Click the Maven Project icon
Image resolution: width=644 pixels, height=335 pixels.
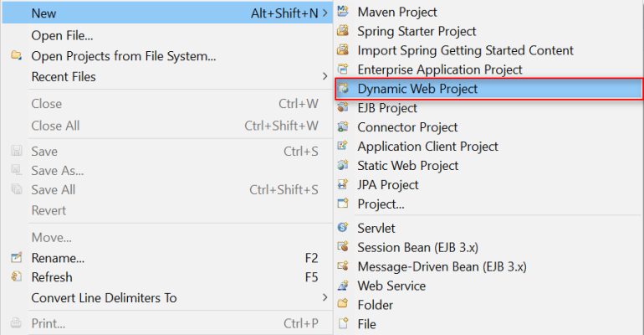(343, 11)
